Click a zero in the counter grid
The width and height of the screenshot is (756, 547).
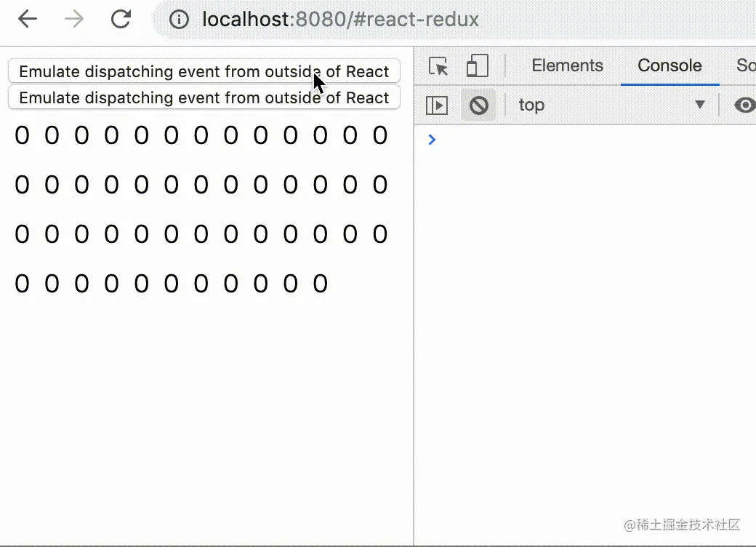(22, 135)
